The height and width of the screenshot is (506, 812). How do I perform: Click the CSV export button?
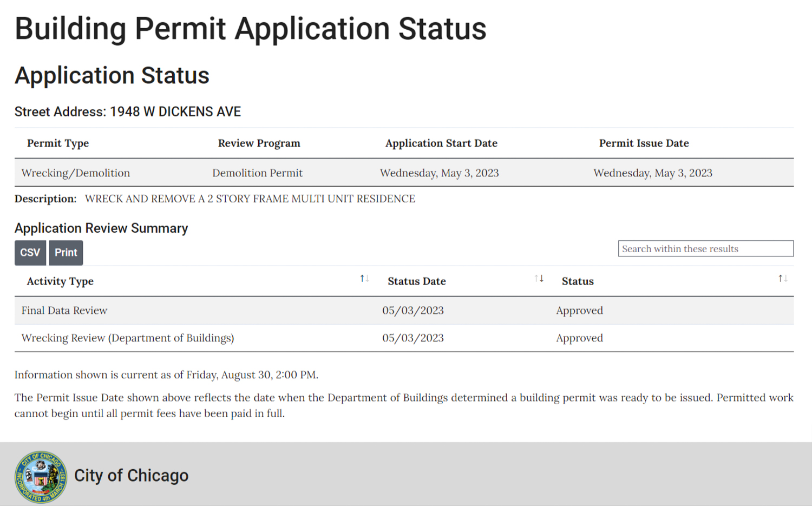[30, 253]
